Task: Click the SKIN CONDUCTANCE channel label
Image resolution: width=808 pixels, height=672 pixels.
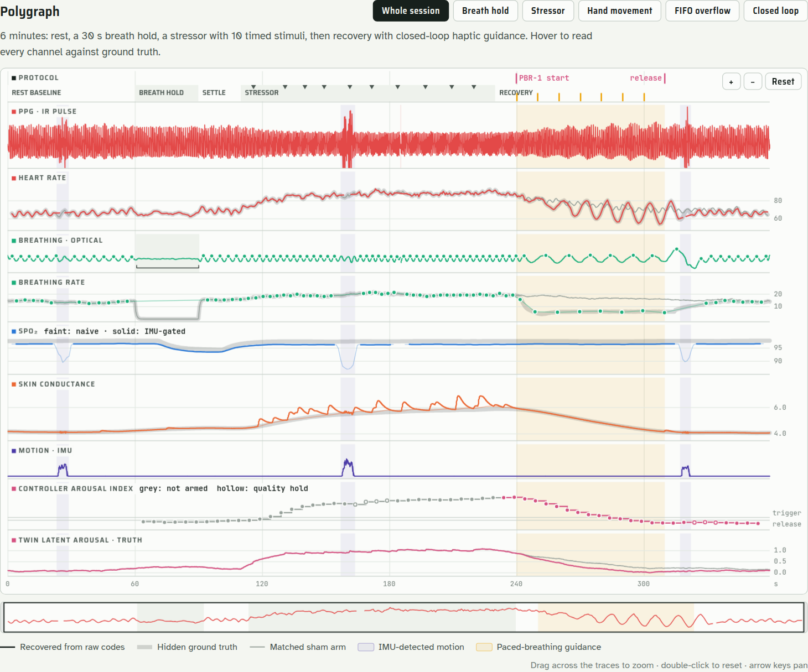Action: [x=56, y=384]
